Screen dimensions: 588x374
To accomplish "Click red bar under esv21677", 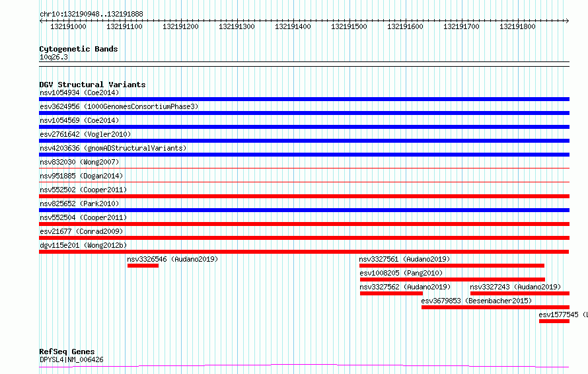I will click(x=304, y=238).
